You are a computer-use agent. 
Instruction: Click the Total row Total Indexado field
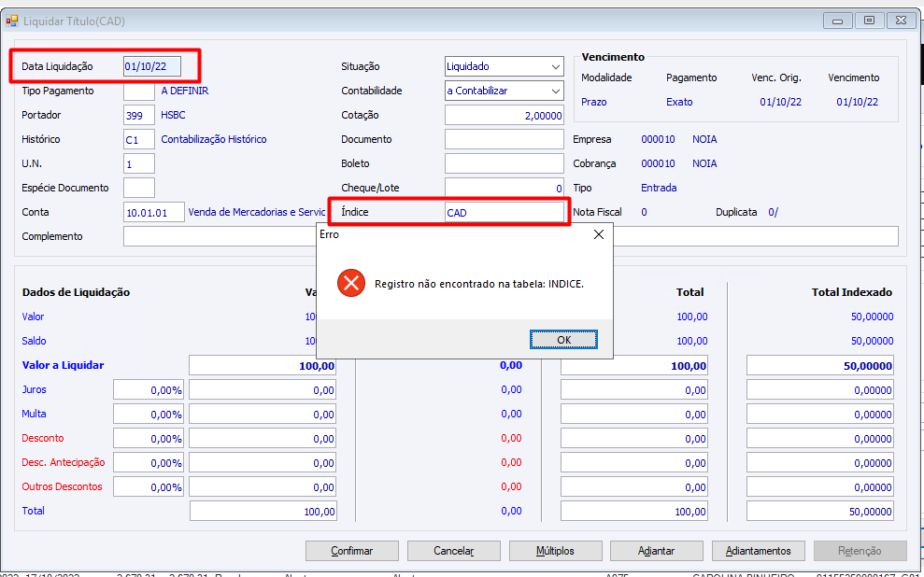click(820, 511)
